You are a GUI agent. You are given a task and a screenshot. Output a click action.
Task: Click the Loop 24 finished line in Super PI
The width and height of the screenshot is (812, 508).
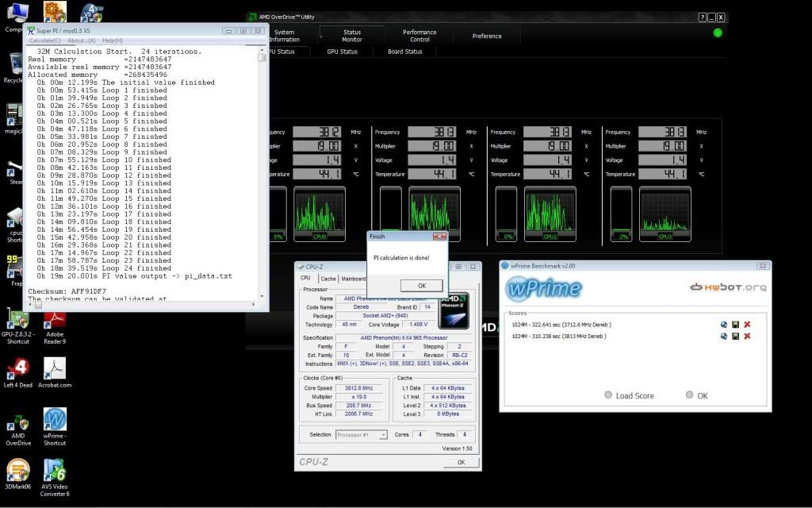104,268
